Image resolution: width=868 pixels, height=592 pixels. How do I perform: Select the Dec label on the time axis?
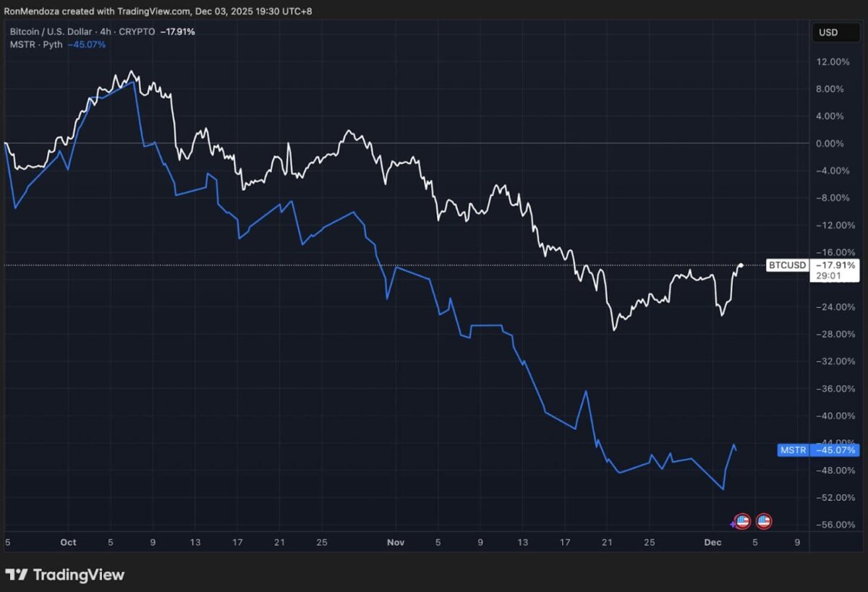click(x=712, y=542)
